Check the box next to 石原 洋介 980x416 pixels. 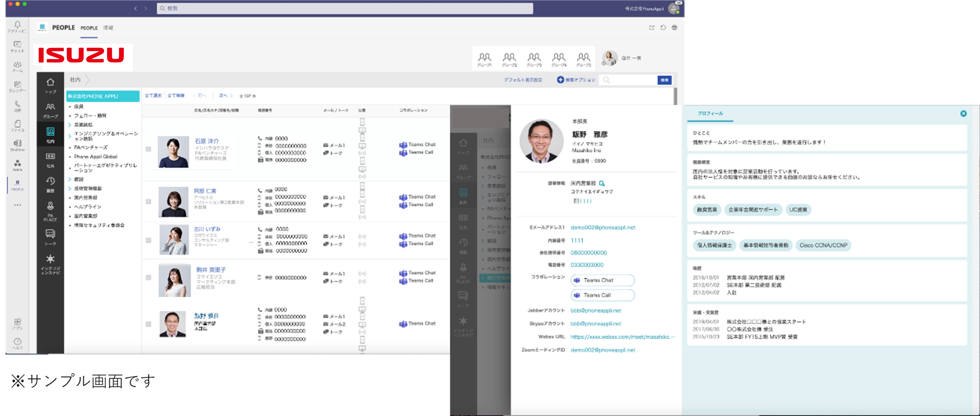click(x=148, y=149)
